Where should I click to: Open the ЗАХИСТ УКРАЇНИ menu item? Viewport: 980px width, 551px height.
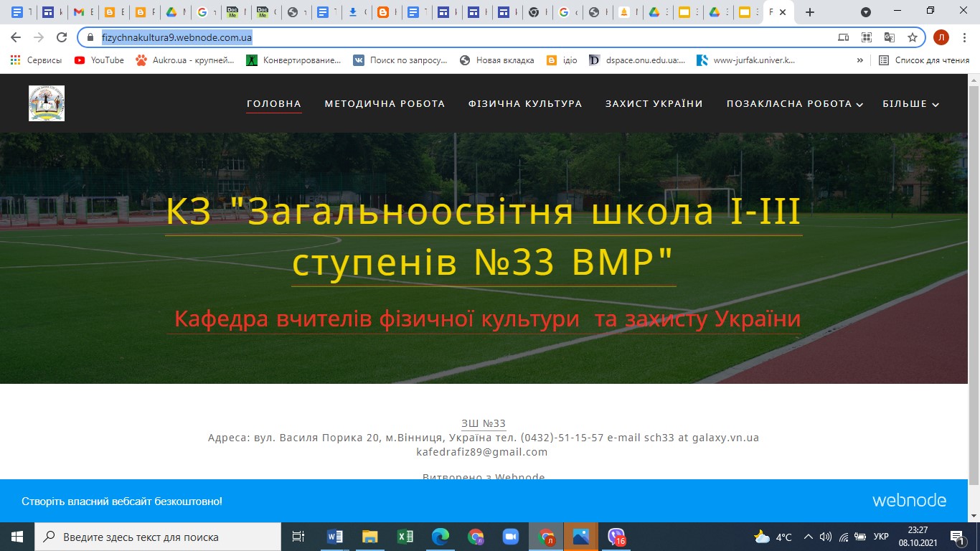(x=654, y=104)
